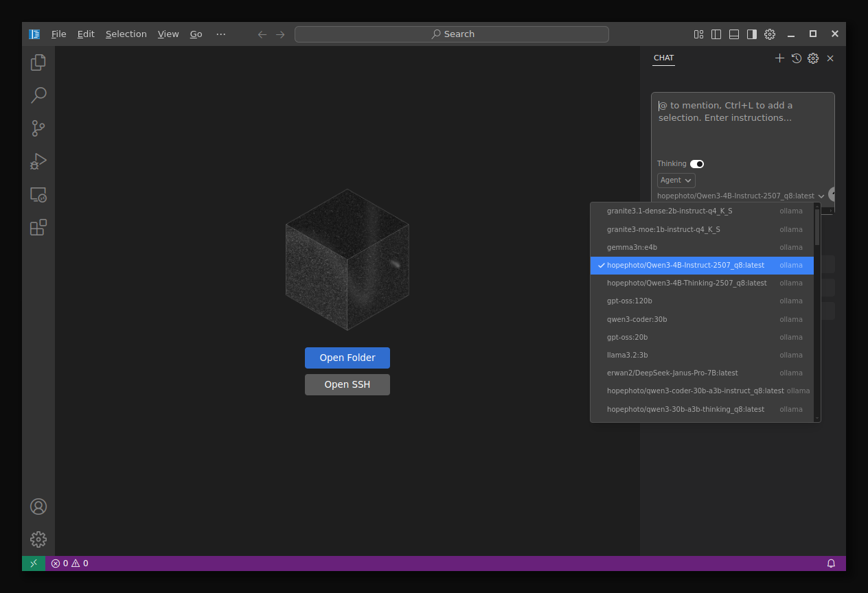Open the View menu
Image resolution: width=868 pixels, height=593 pixels.
[x=168, y=34]
